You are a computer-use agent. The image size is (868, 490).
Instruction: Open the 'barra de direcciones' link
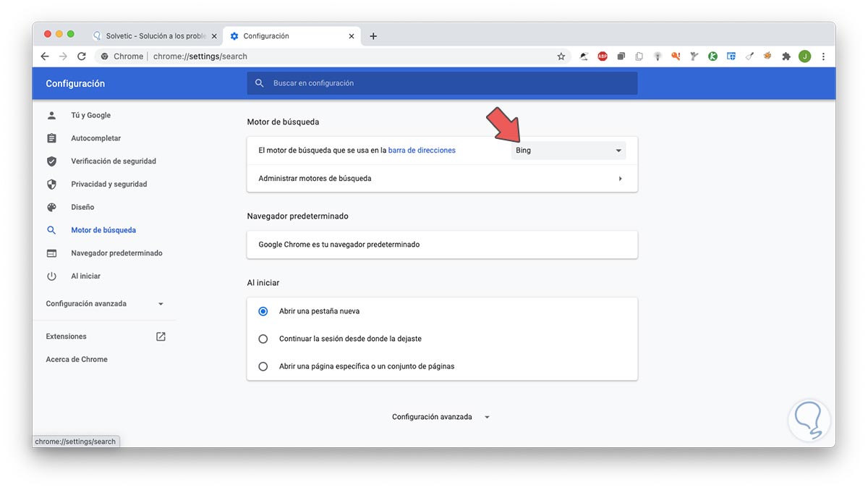pyautogui.click(x=422, y=151)
